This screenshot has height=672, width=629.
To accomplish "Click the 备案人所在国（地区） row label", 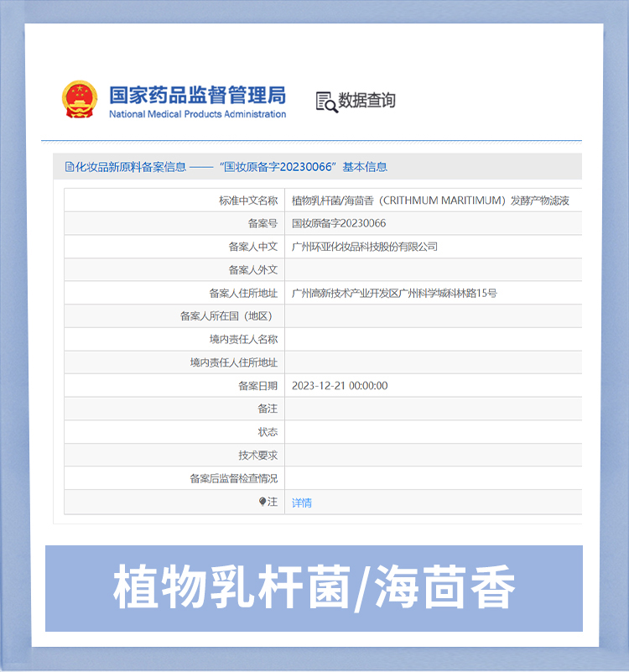I will 228,316.
